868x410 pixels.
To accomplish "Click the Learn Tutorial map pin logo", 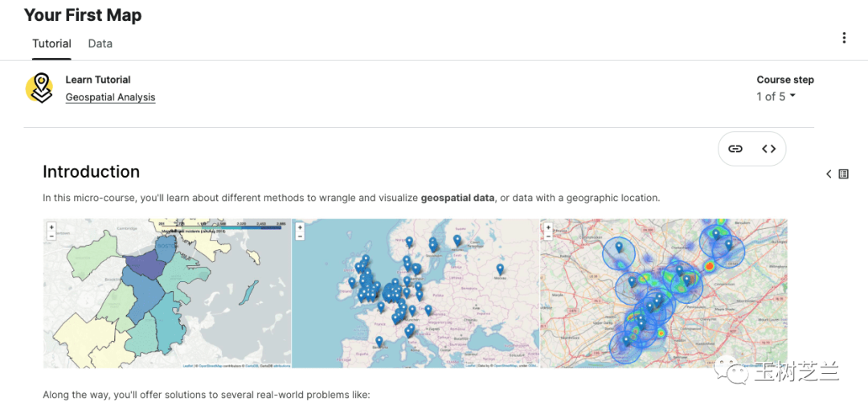I will (39, 88).
